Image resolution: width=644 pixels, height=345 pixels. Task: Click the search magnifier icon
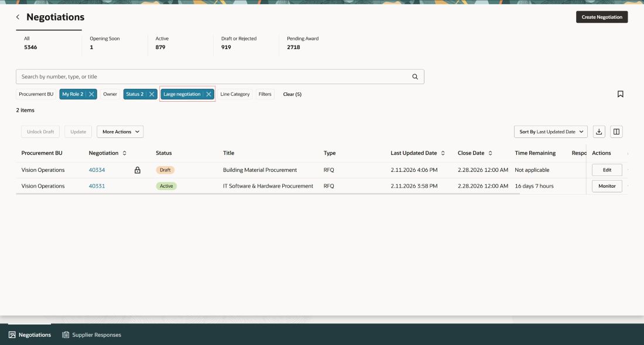point(415,76)
